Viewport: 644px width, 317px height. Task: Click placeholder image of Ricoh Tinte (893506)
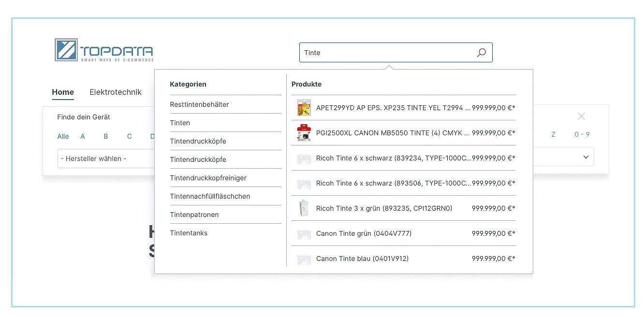click(304, 184)
